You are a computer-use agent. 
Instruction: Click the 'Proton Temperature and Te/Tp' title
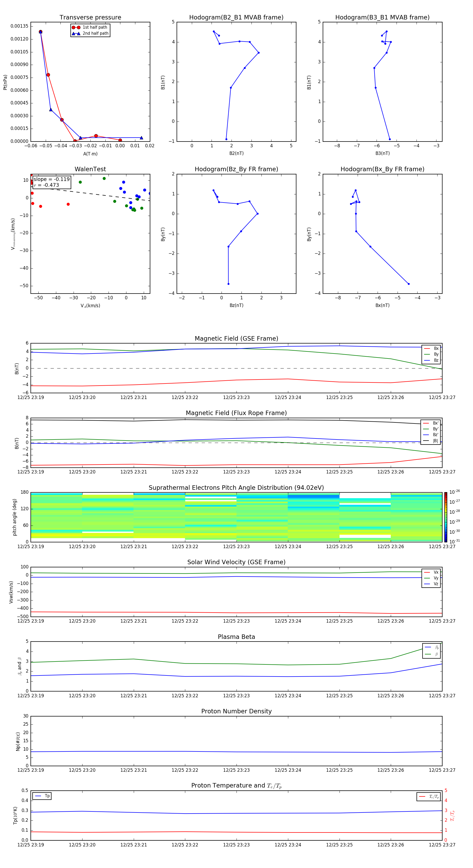[x=236, y=786]
